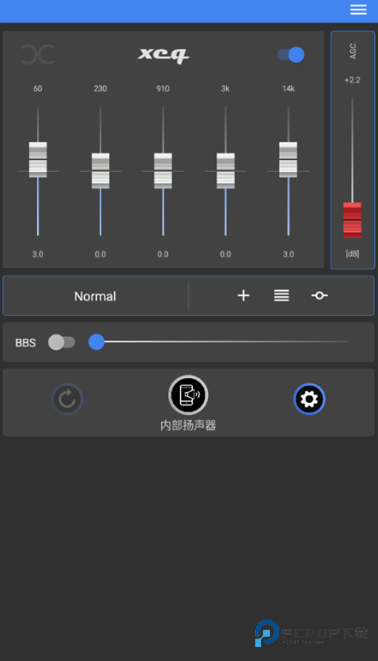378x661 pixels.
Task: Click the 14k band slider handle
Action: point(288,160)
